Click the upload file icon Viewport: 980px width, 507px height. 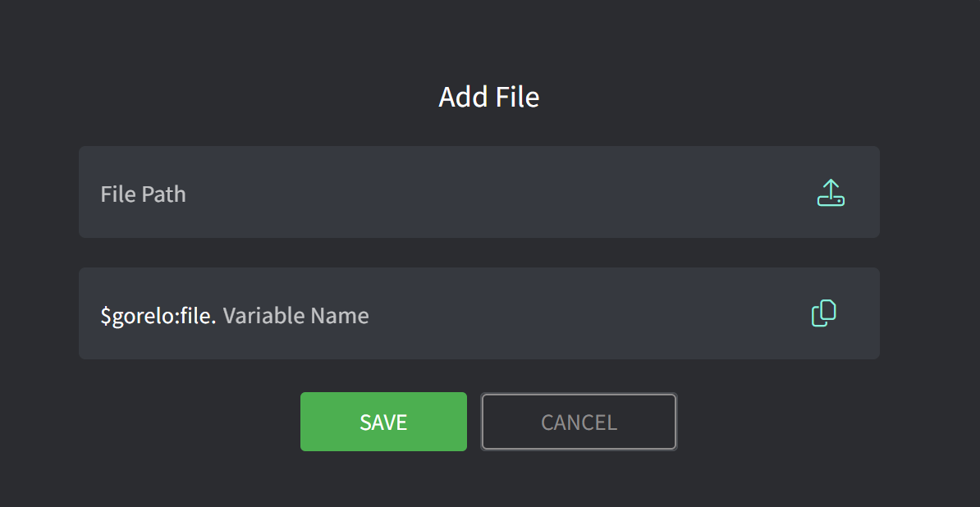(831, 193)
